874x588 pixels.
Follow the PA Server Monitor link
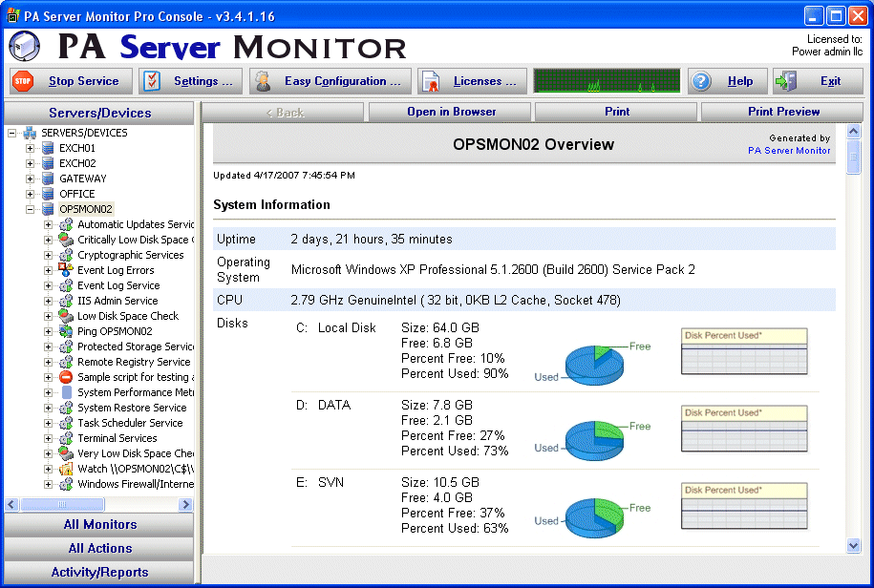tap(789, 151)
